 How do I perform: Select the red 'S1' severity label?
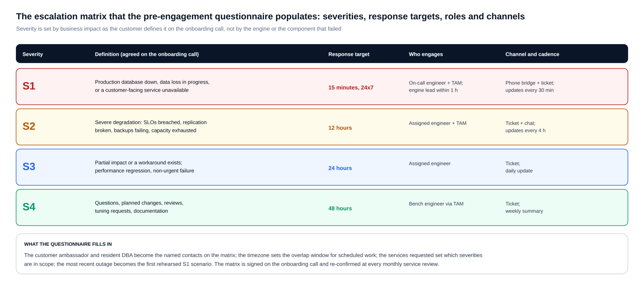pyautogui.click(x=29, y=86)
